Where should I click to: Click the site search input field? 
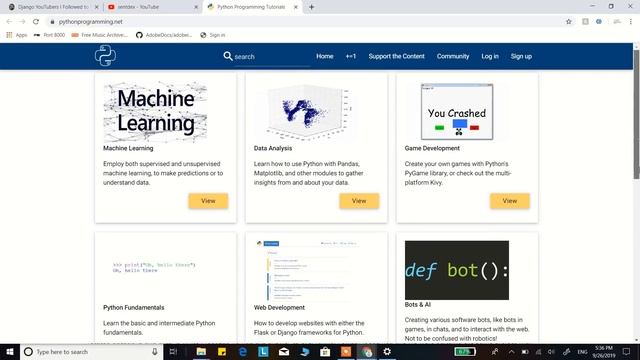(271, 57)
